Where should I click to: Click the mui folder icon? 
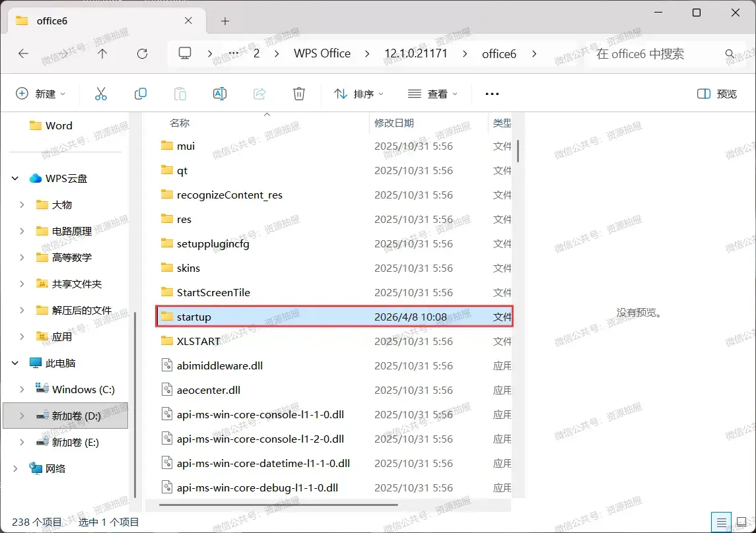pos(167,145)
